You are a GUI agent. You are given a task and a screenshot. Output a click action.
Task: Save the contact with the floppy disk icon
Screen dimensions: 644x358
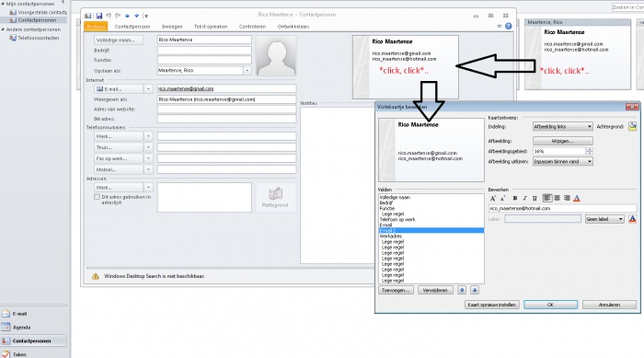pyautogui.click(x=99, y=16)
